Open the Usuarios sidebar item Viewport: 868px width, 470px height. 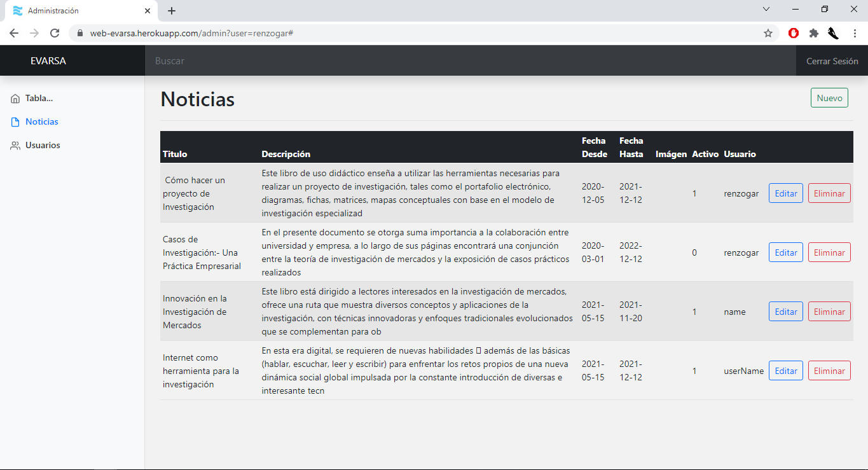pyautogui.click(x=43, y=146)
